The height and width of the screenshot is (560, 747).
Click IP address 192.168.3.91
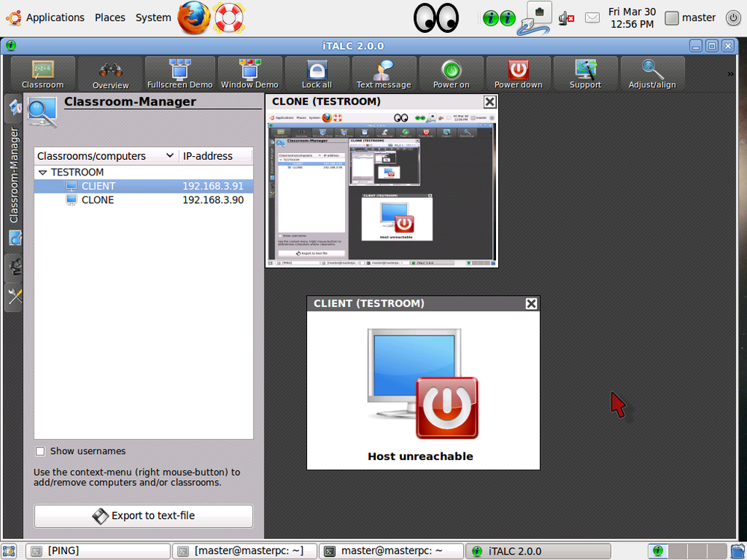pos(213,186)
